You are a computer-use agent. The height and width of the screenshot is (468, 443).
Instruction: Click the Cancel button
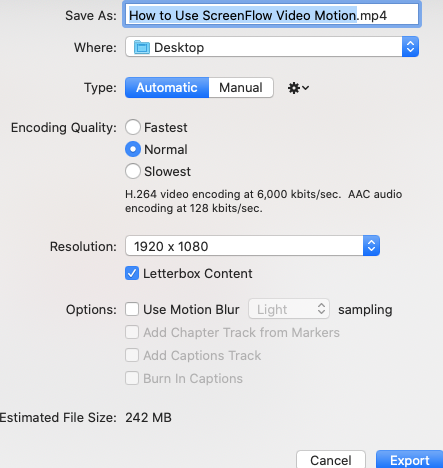[x=331, y=460]
